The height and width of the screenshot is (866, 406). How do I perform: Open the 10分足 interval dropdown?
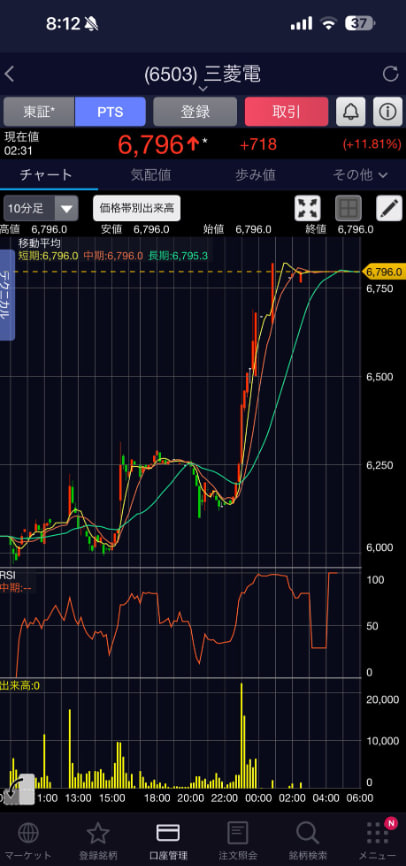point(41,208)
